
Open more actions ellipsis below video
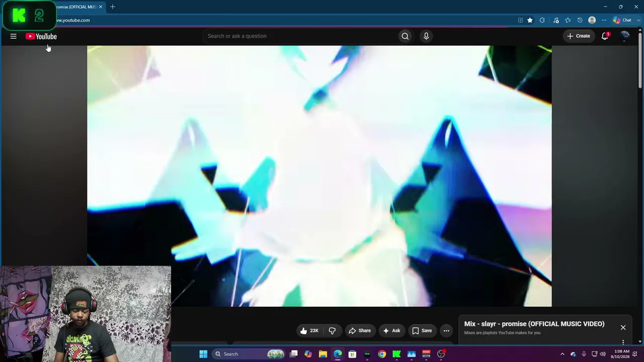446,331
